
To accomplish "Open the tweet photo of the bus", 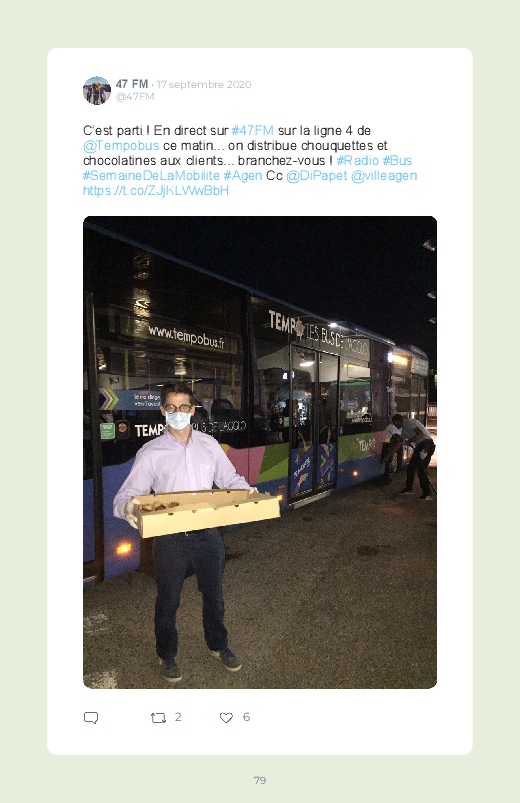I will click(260, 452).
